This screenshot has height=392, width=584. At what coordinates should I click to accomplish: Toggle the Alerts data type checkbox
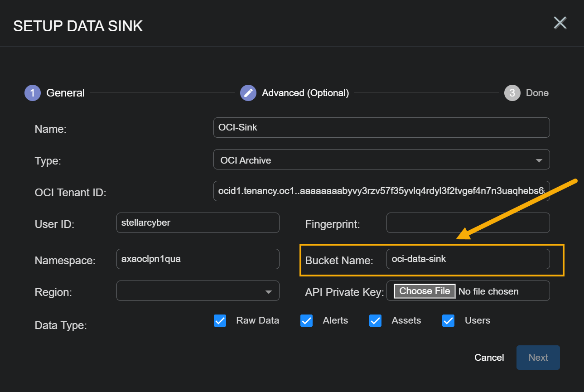pyautogui.click(x=306, y=321)
